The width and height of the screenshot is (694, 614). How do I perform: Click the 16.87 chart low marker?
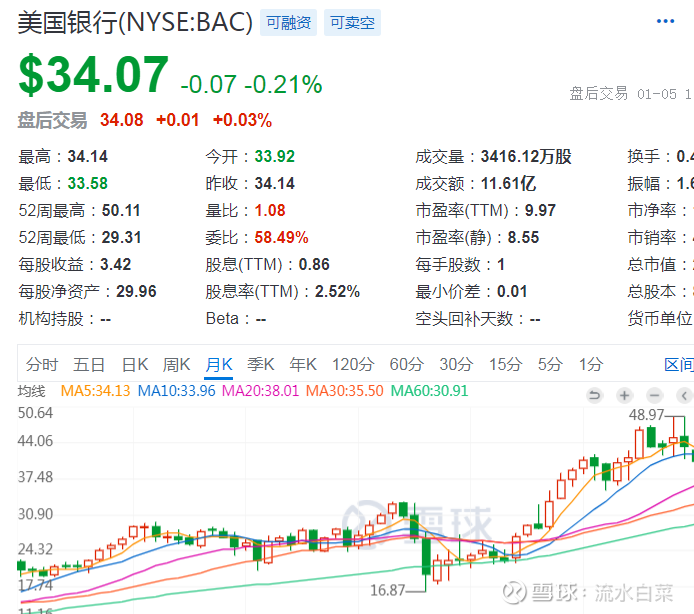click(388, 590)
